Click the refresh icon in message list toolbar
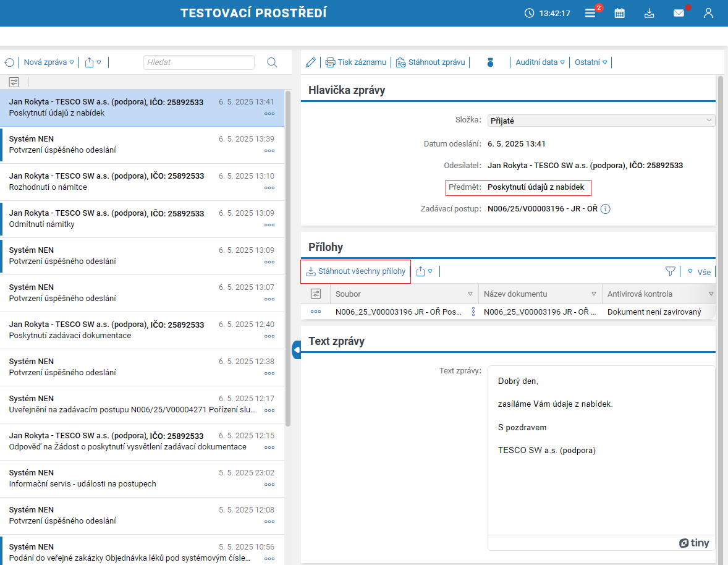Viewport: 728px width, 565px height. [9, 62]
